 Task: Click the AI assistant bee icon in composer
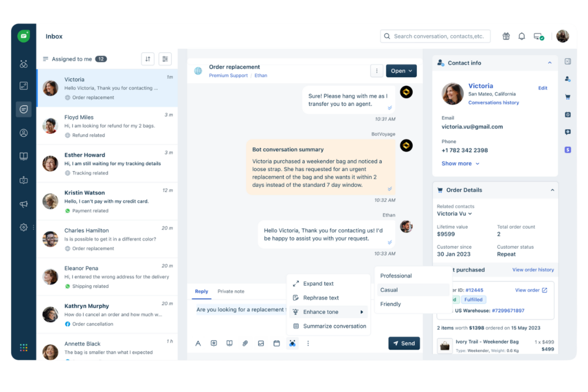[x=292, y=343]
